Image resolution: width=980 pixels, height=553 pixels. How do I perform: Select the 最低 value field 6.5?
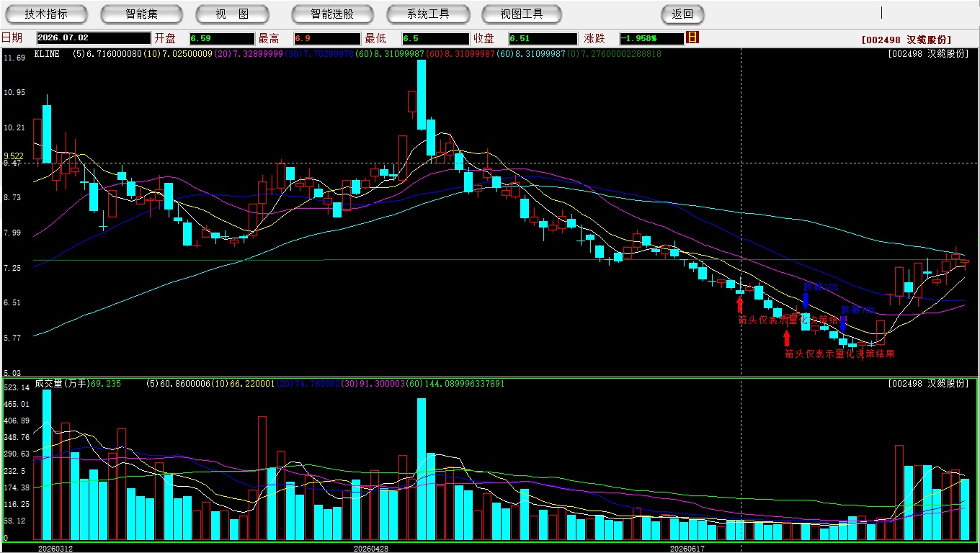coord(436,38)
